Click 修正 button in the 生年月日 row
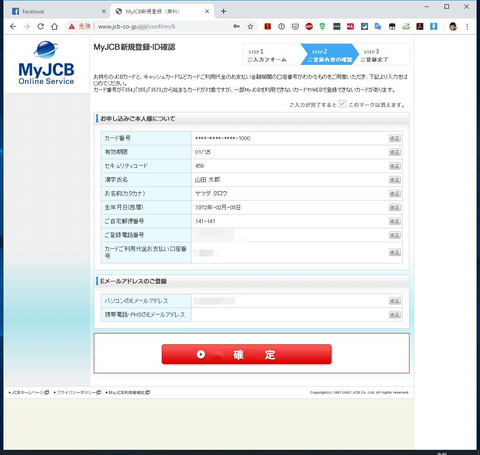This screenshot has width=480, height=455. [395, 207]
